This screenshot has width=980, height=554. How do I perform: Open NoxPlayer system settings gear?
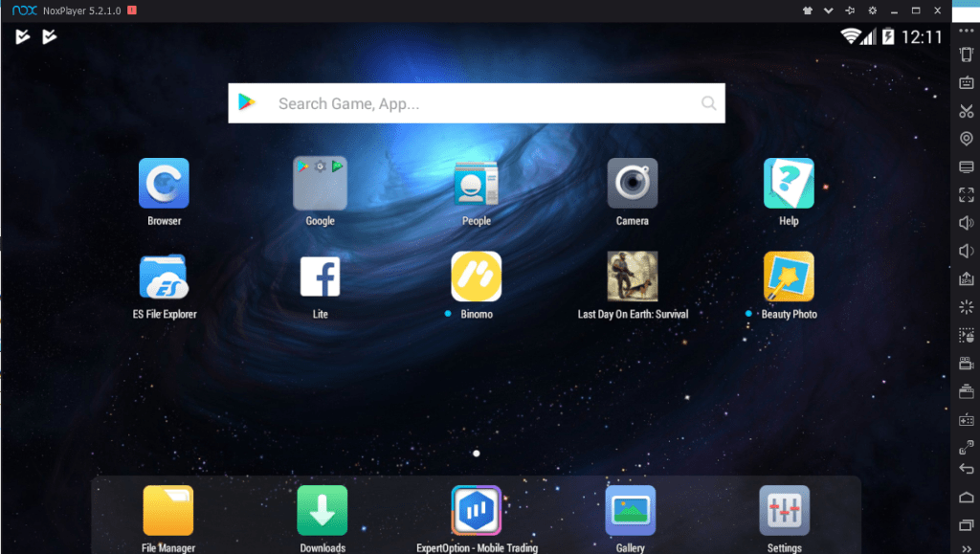coord(873,11)
